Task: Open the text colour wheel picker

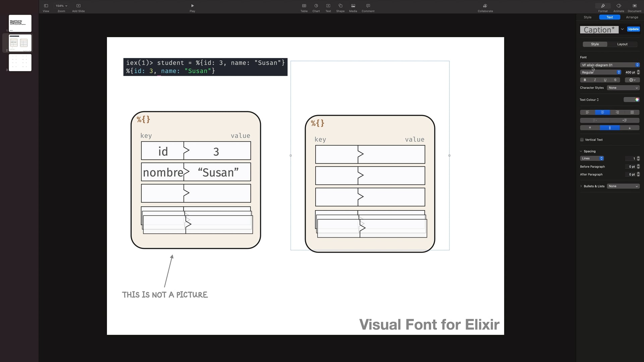Action: 637,100
